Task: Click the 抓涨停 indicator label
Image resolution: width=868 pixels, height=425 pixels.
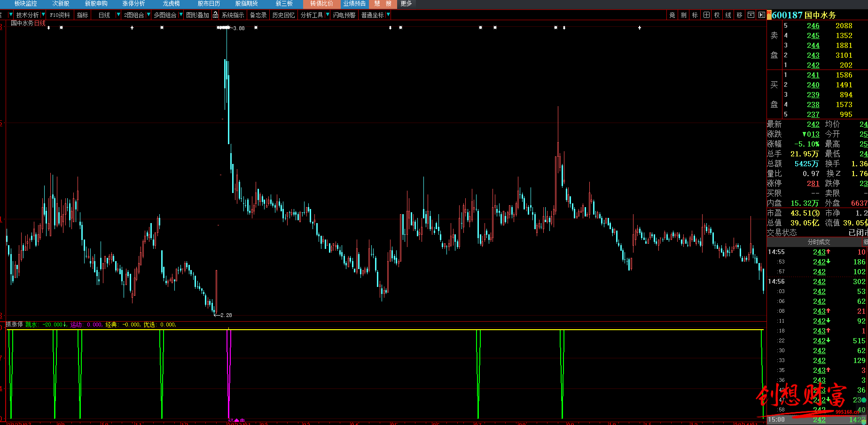Action: (x=15, y=325)
